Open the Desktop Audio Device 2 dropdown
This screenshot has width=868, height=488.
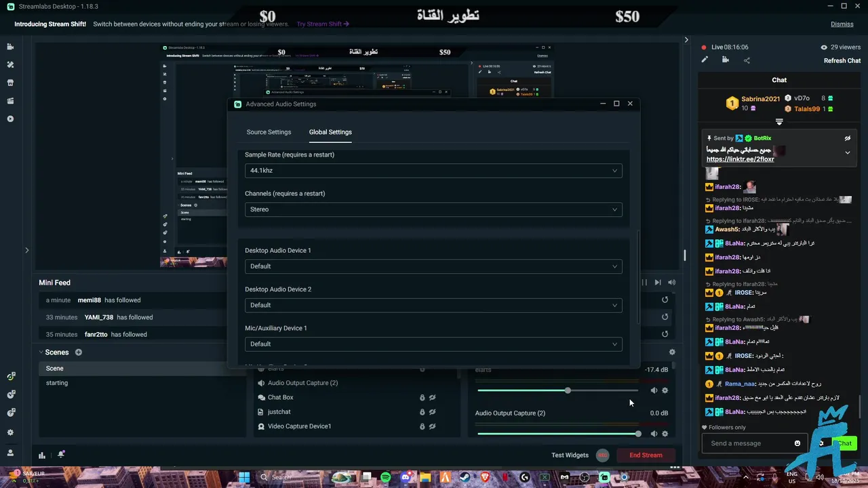[433, 305]
